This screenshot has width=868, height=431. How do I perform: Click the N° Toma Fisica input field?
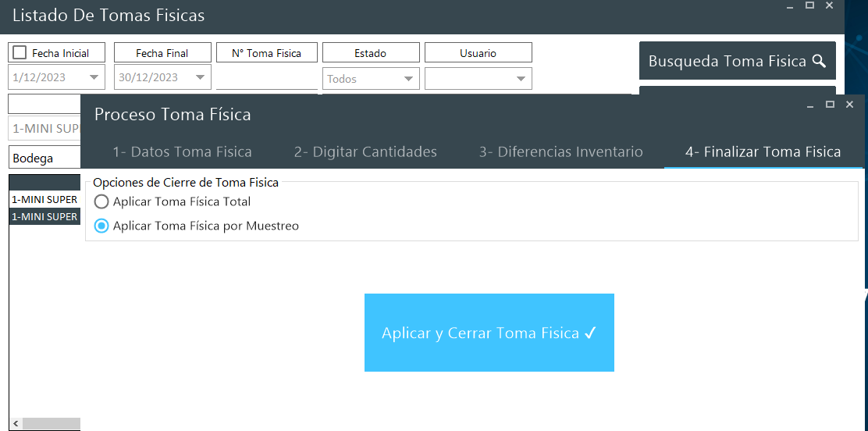coord(266,78)
